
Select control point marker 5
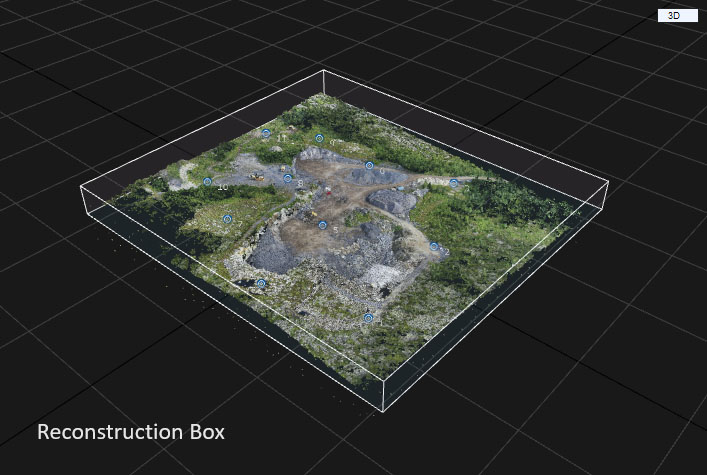coord(322,225)
